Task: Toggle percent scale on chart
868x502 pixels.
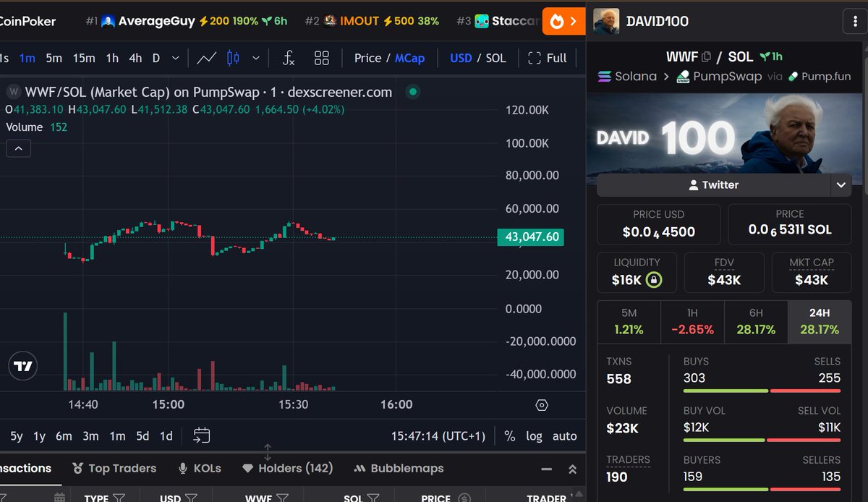Action: (x=509, y=436)
